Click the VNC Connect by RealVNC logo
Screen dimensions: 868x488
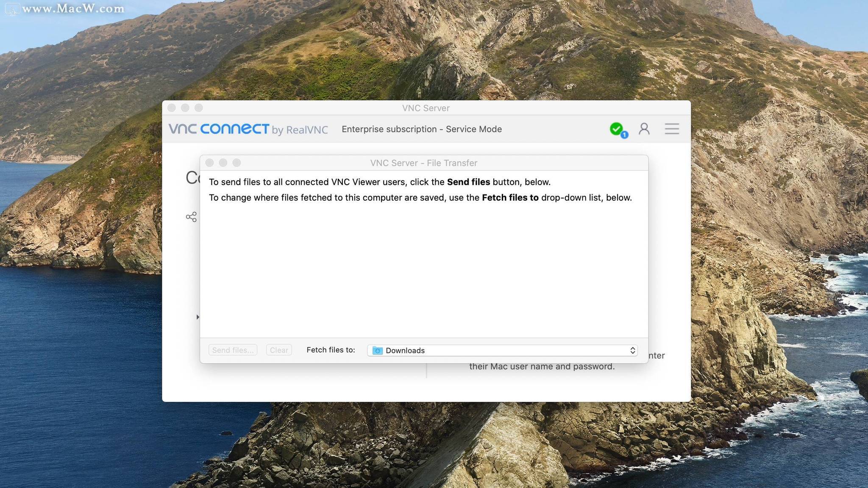pos(248,129)
